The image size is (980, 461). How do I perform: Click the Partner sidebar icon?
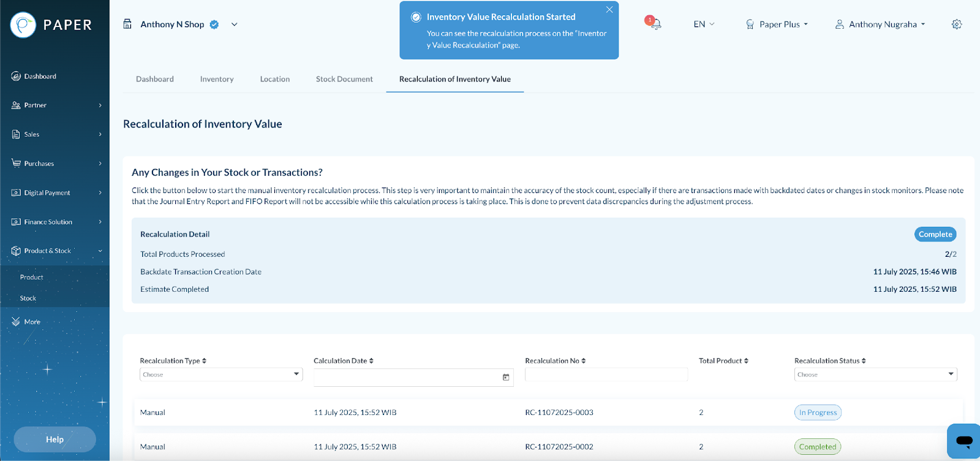point(16,105)
